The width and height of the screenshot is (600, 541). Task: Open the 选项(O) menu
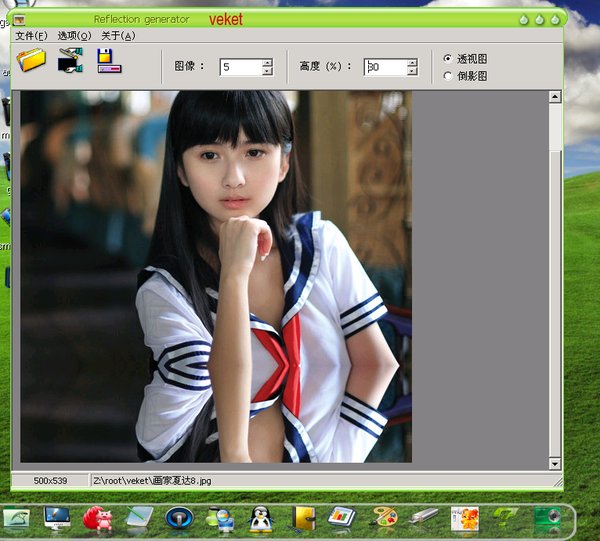[x=74, y=36]
